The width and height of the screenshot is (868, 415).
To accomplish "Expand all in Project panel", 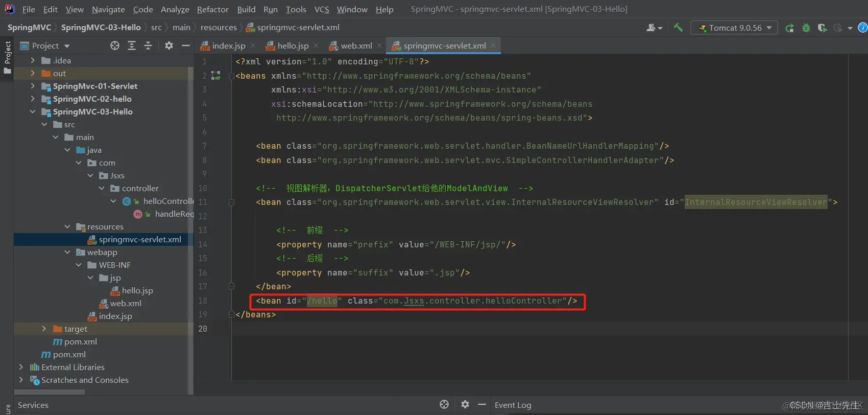I will 132,45.
